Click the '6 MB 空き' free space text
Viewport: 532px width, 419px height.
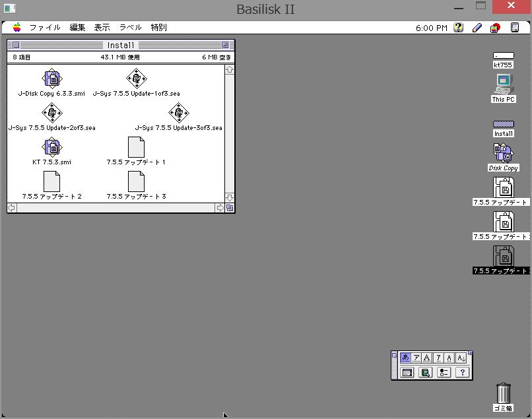pyautogui.click(x=216, y=57)
